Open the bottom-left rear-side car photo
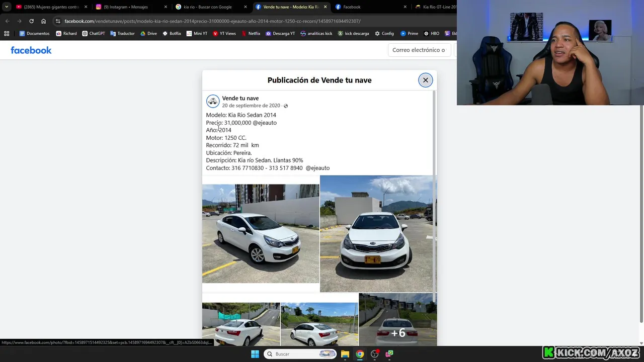 pyautogui.click(x=241, y=324)
